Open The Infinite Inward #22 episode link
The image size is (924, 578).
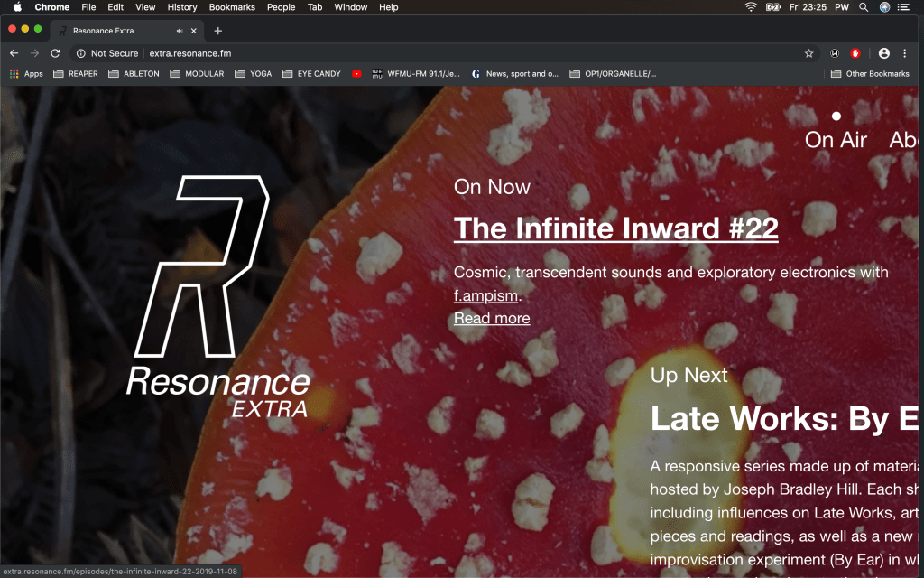(615, 228)
